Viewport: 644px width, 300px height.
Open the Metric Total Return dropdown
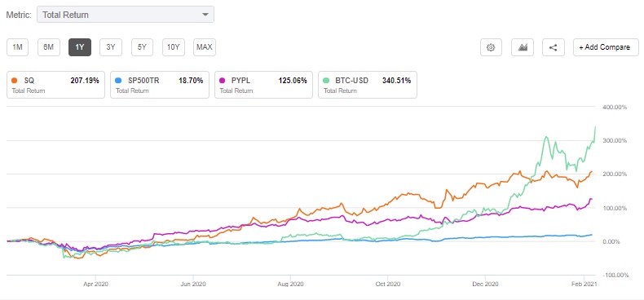(x=126, y=15)
